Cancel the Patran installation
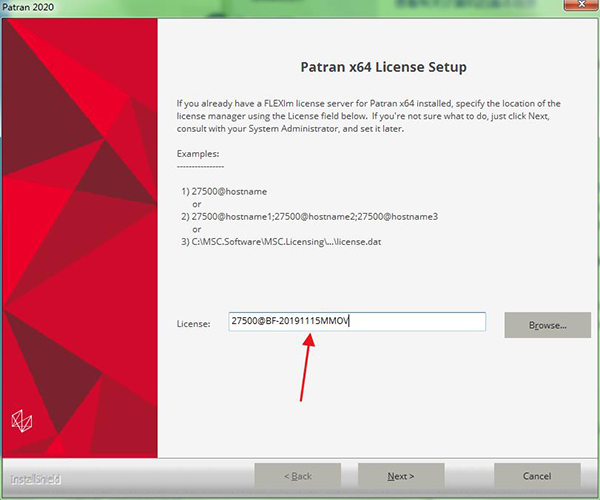Viewport: 600px width, 500px height. point(537,476)
